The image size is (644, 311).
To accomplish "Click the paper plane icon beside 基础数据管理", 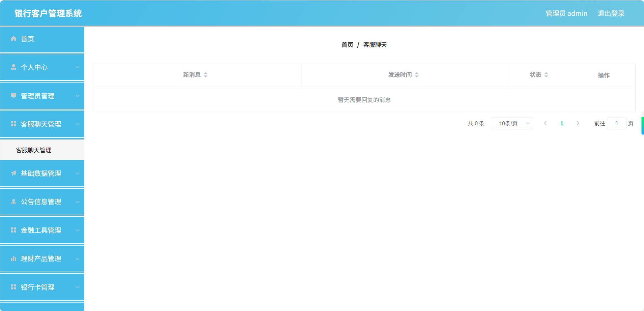I will pyautogui.click(x=13, y=173).
